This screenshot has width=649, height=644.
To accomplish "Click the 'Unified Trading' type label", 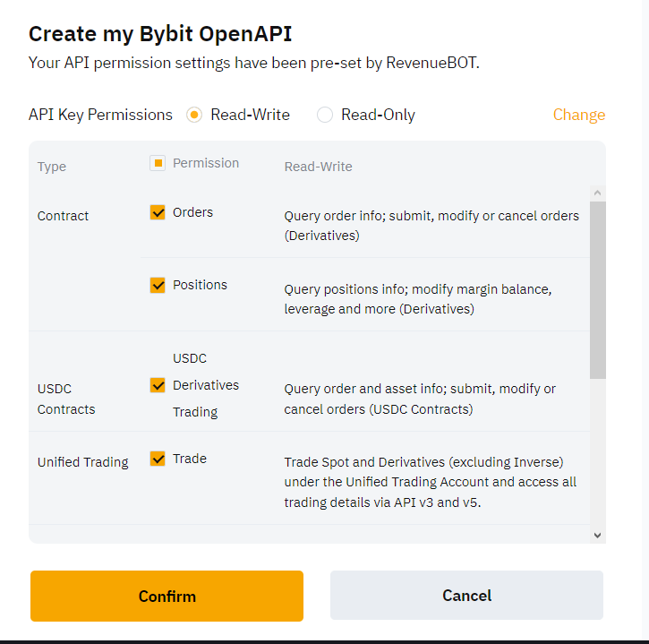I will coord(82,462).
